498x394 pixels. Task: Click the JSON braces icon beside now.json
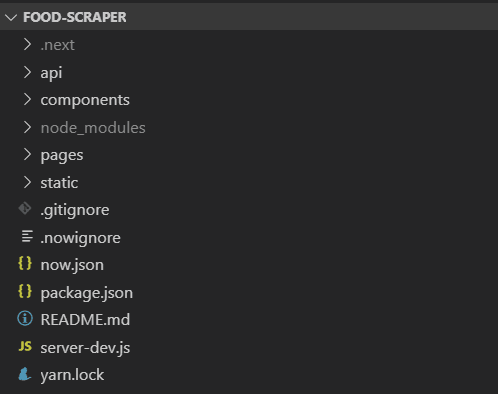click(25, 264)
